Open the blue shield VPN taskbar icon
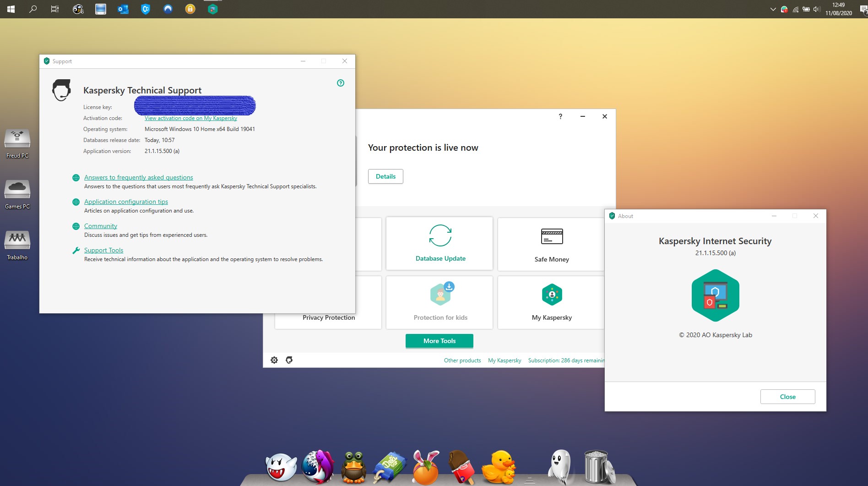Viewport: 868px width, 486px height. pyautogui.click(x=146, y=9)
